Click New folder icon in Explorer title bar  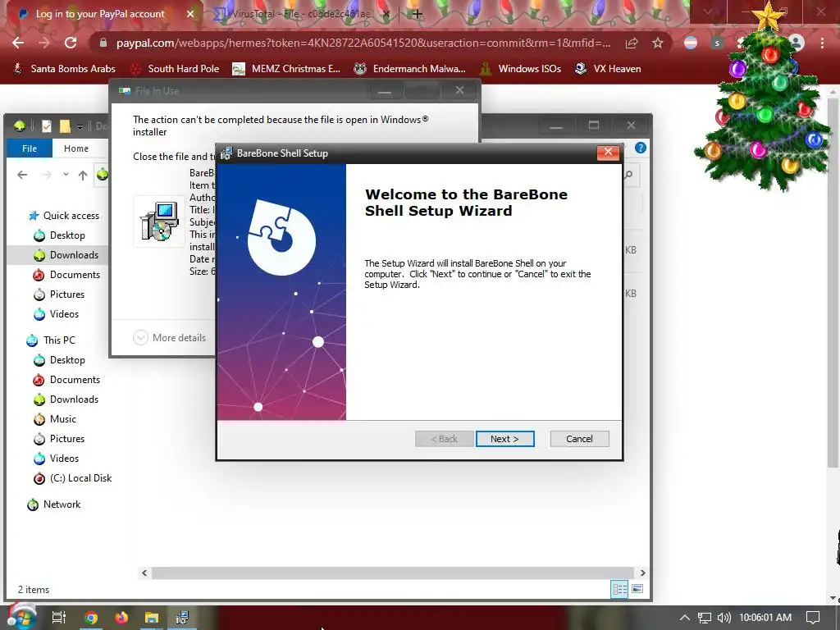point(65,126)
